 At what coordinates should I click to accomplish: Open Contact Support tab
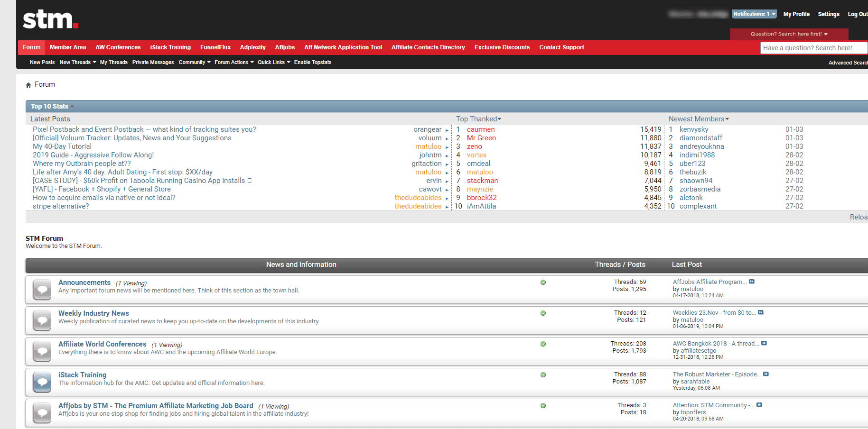tap(561, 47)
